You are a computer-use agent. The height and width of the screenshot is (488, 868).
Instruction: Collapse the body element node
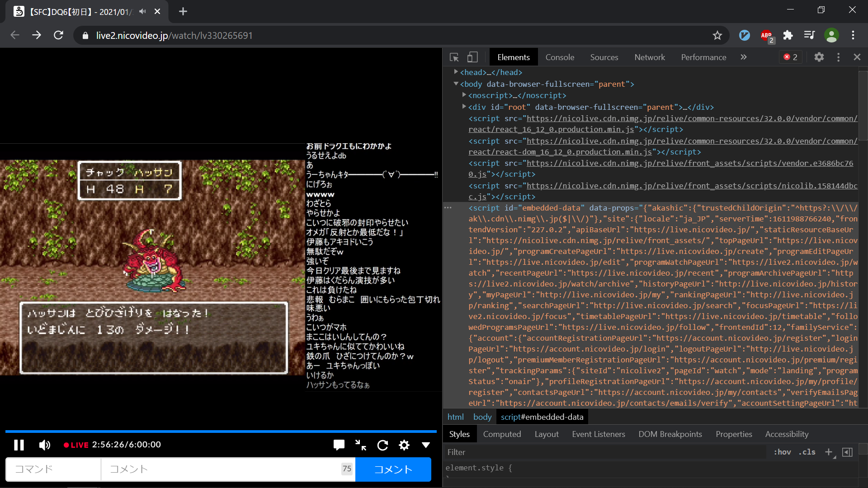[456, 84]
